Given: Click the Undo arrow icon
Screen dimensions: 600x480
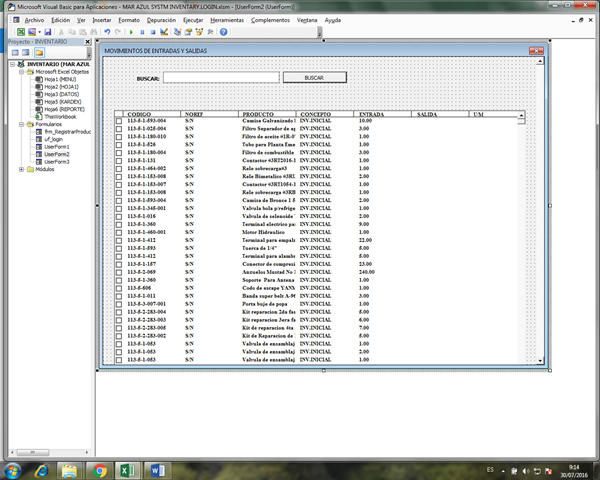Looking at the screenshot, I should click(106, 32).
